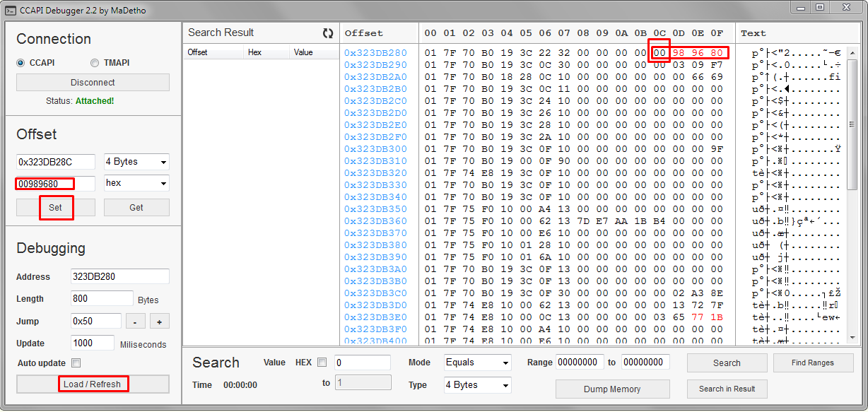Click the Search button
This screenshot has height=412, width=868.
pyautogui.click(x=727, y=363)
